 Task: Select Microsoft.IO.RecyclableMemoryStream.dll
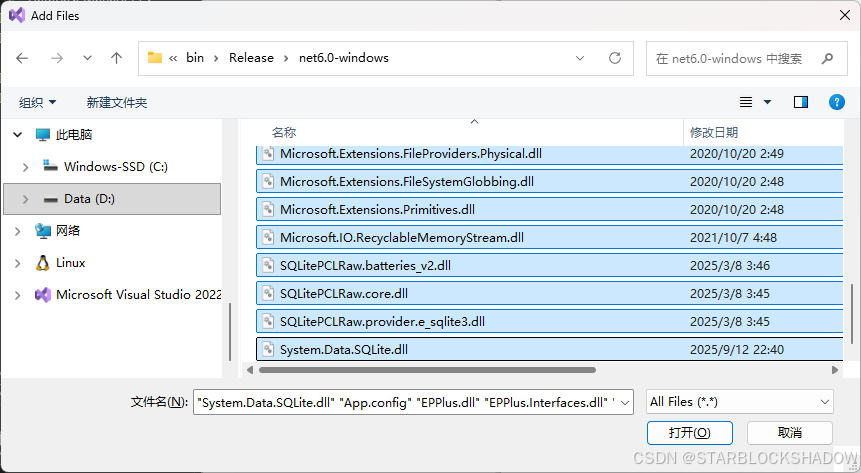pos(550,238)
